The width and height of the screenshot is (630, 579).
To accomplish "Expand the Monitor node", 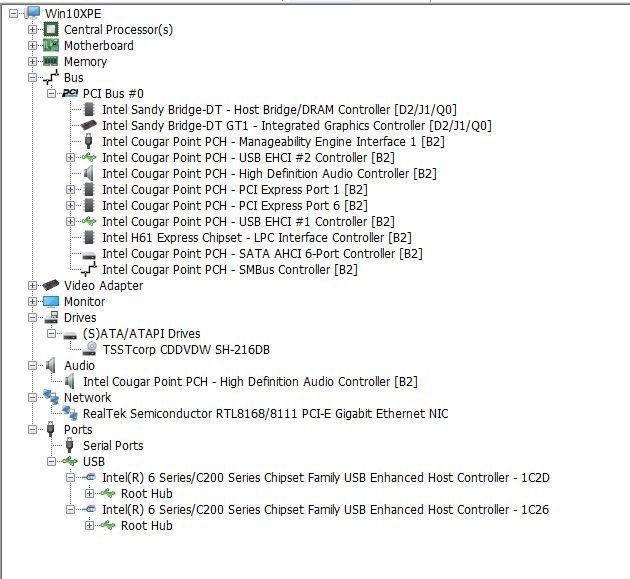I will coord(33,301).
